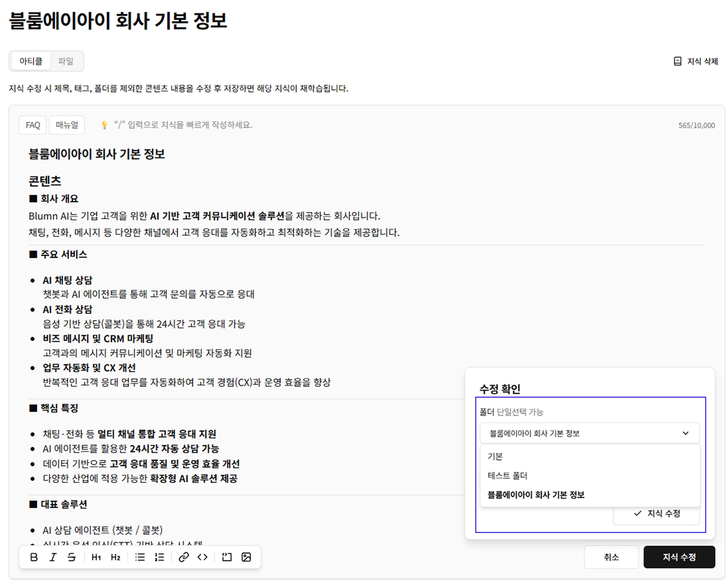Click the ■ 대표 솔루션 section heading
728x585 pixels.
[x=58, y=504]
